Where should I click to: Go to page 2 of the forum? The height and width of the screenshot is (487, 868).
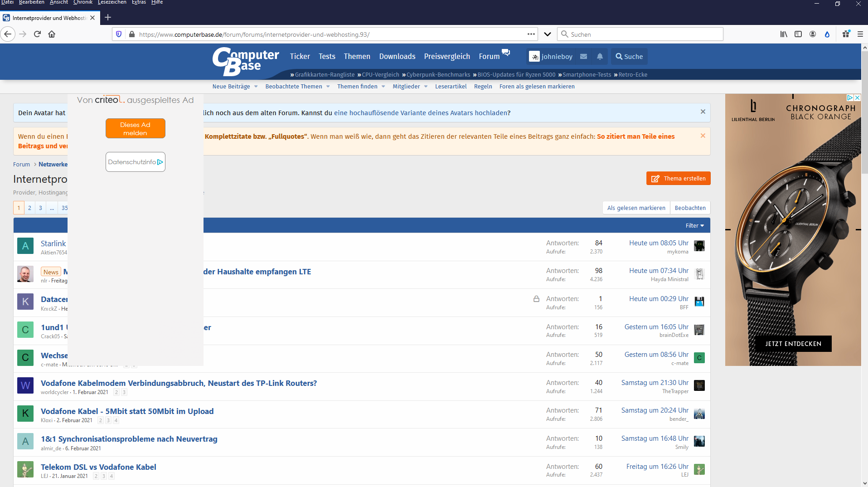tap(29, 208)
